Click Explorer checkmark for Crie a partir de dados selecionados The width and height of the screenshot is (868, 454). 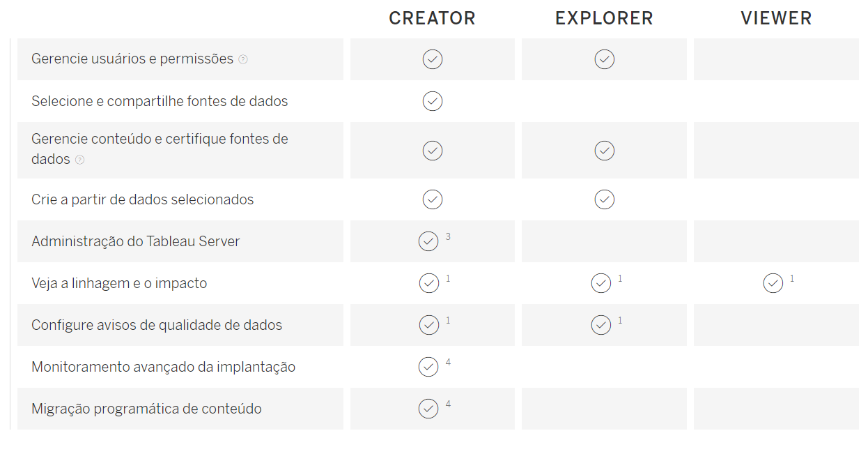point(605,199)
